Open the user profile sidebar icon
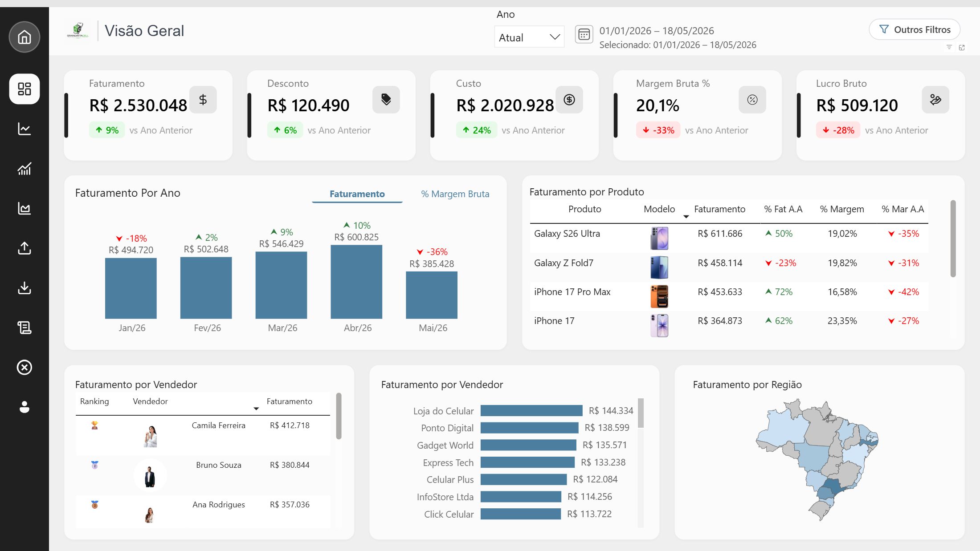This screenshot has width=980, height=551. [24, 407]
